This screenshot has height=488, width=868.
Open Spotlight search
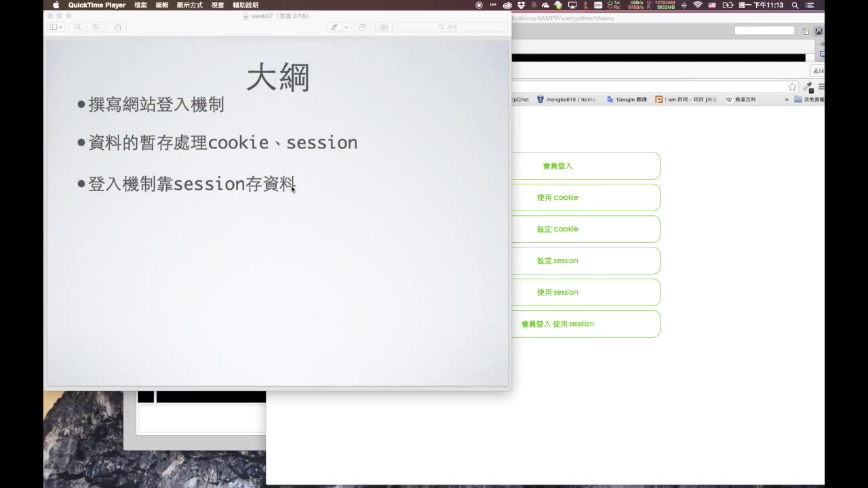pyautogui.click(x=795, y=5)
